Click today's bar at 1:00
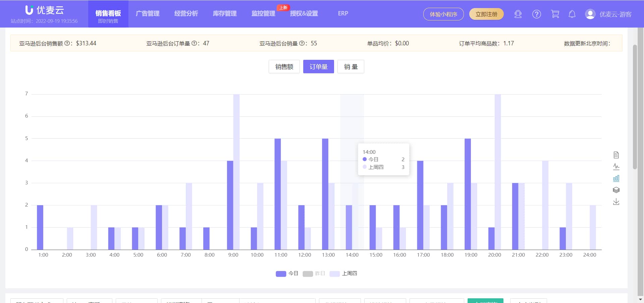 [x=40, y=227]
